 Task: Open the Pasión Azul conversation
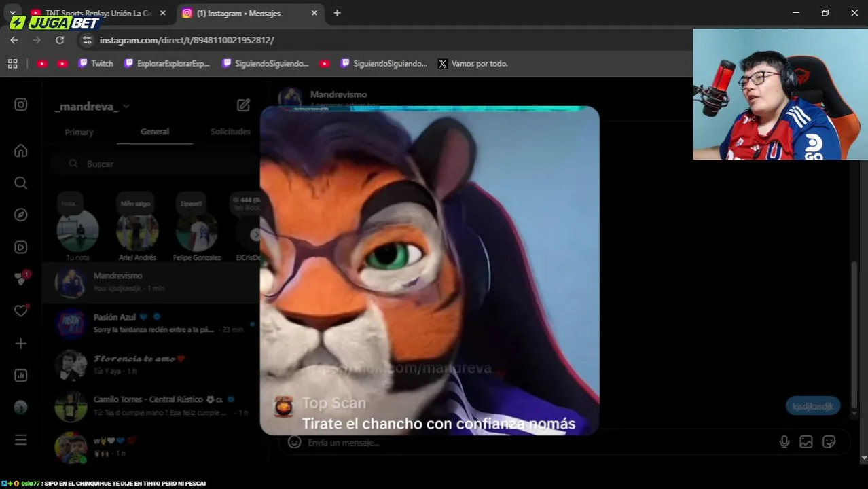click(151, 323)
